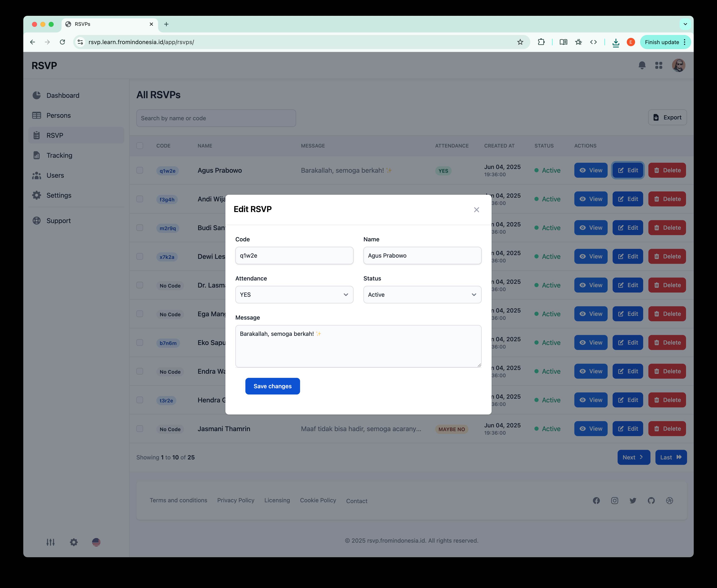Close the Edit RSVP dialog with X

pos(476,210)
